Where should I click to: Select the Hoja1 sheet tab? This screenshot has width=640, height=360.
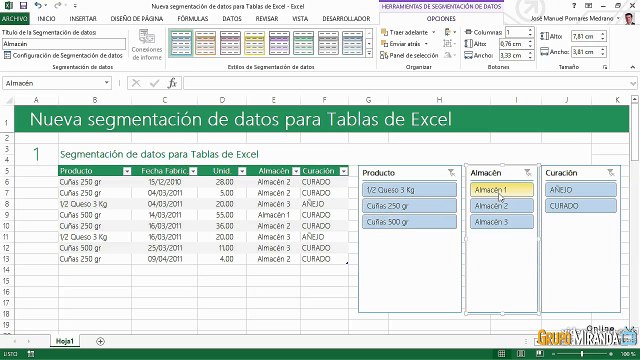(x=65, y=341)
